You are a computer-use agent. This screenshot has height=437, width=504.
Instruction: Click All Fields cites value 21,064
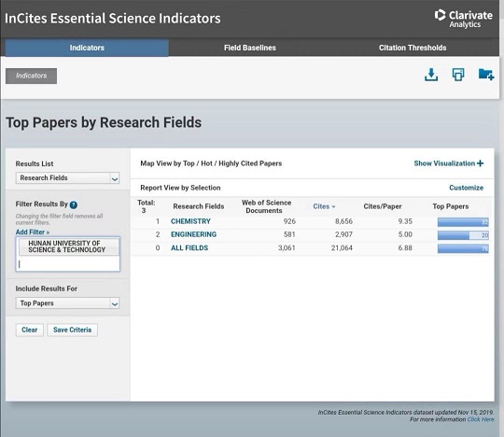(342, 248)
